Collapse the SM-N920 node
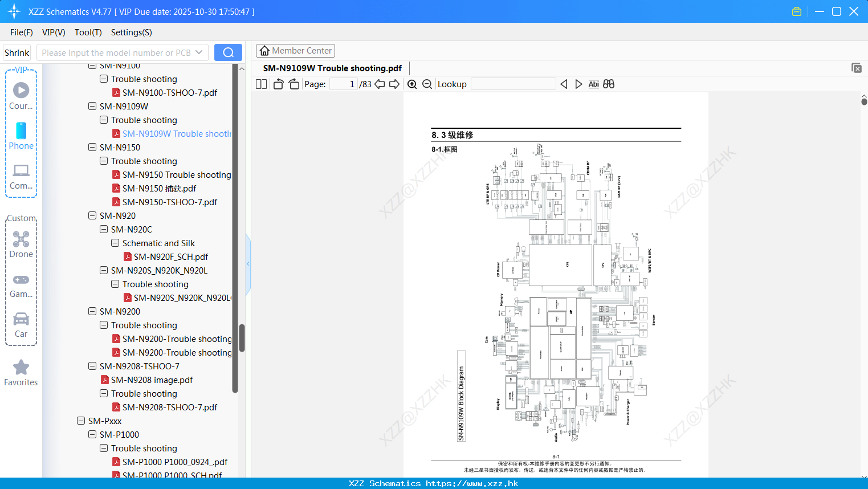 click(x=92, y=215)
